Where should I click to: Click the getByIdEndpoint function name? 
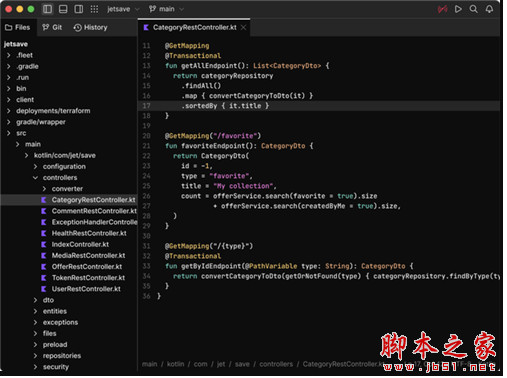click(x=211, y=266)
